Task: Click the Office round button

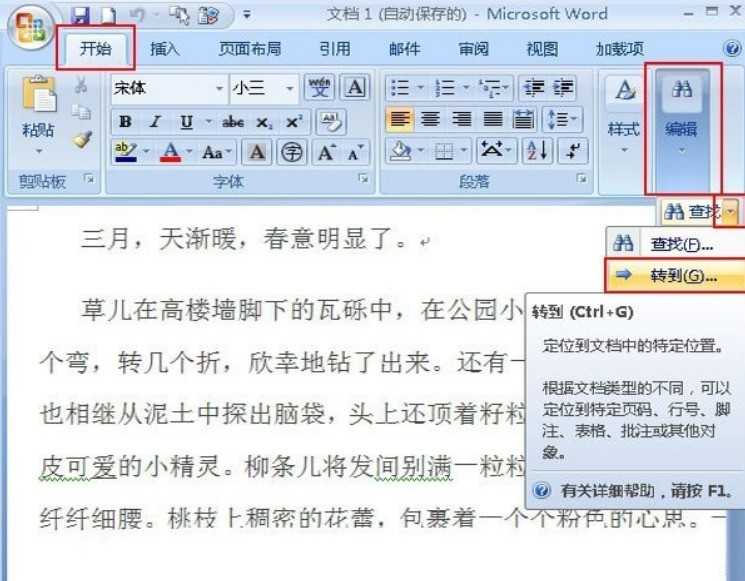Action: [29, 27]
